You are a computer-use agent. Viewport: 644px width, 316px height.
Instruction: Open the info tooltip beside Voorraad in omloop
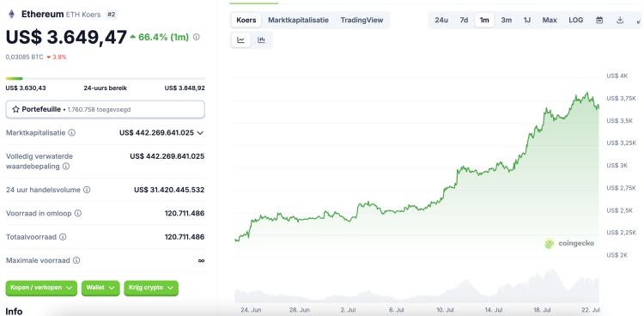tap(78, 213)
